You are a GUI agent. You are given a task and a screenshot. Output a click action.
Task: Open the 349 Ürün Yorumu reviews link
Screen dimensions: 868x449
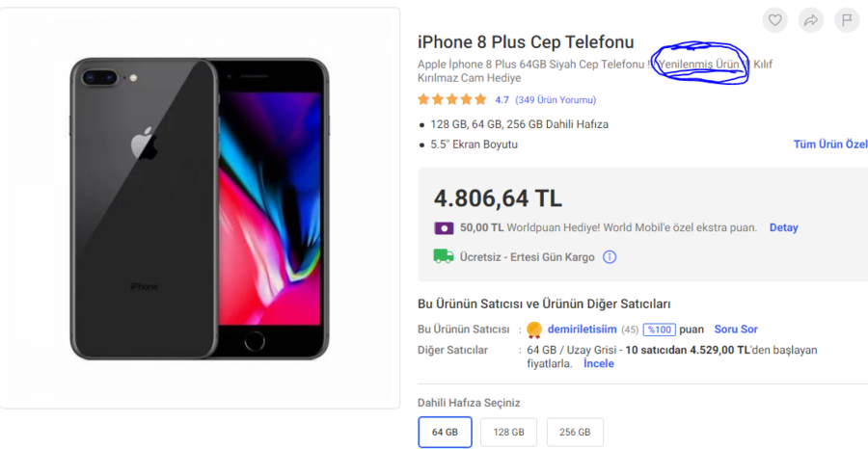[556, 100]
